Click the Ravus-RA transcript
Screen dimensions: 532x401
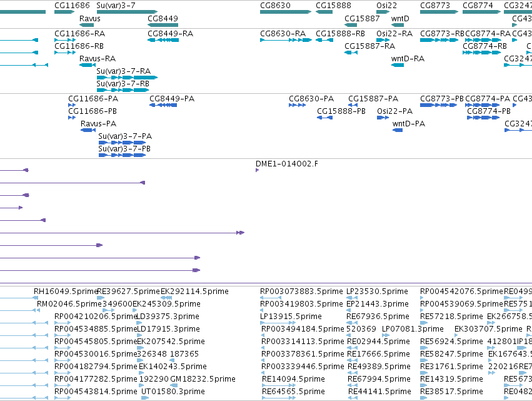point(87,65)
